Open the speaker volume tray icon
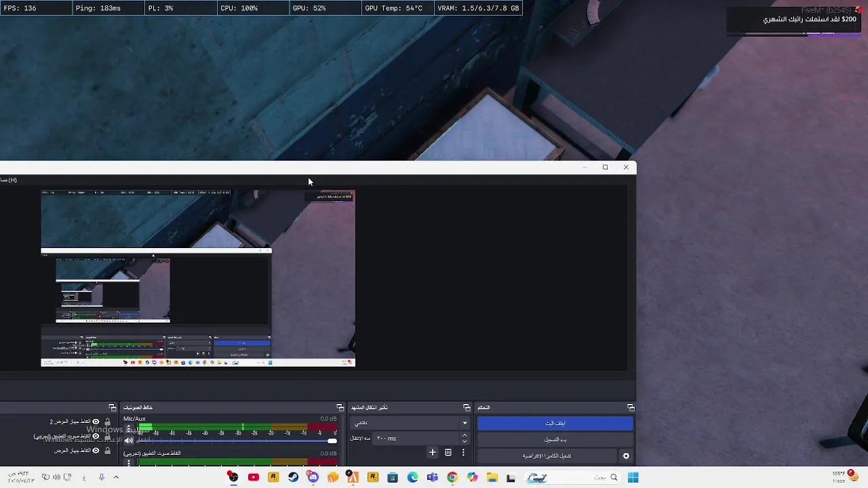Image resolution: width=868 pixels, height=488 pixels. point(56,477)
